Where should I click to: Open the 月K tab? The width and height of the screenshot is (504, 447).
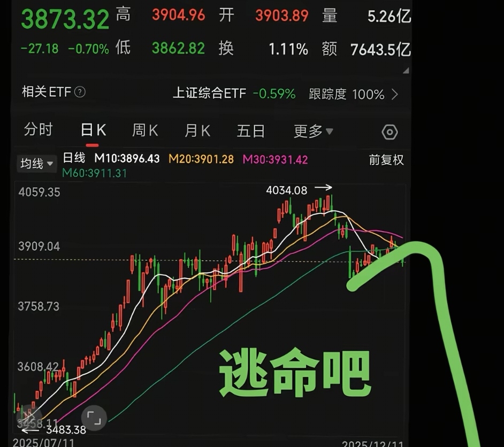[x=197, y=131]
